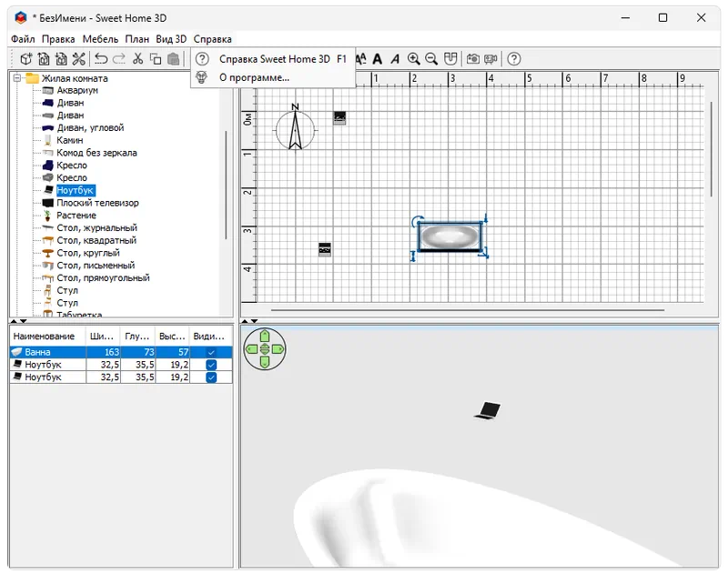This screenshot has width=728, height=573.
Task: Click the help question mark toolbar icon
Action: tap(513, 59)
